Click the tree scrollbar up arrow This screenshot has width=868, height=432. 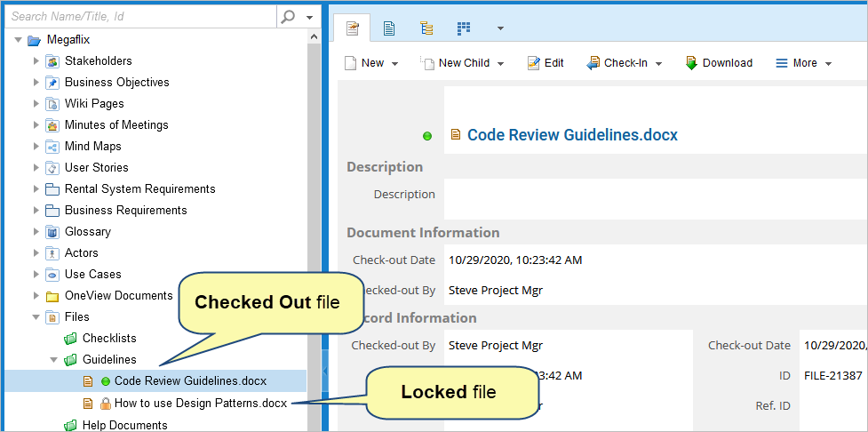(x=313, y=36)
